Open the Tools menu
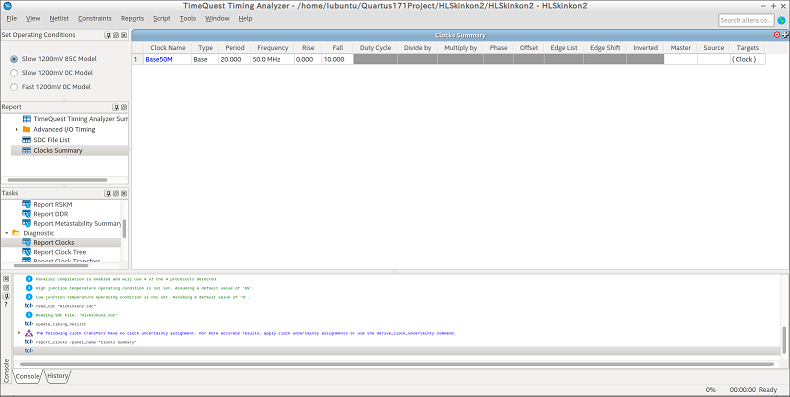Screen dimensions: 790x397 (188, 19)
